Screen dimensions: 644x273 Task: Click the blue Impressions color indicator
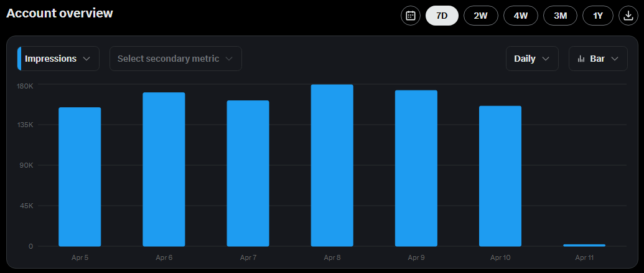[19, 59]
